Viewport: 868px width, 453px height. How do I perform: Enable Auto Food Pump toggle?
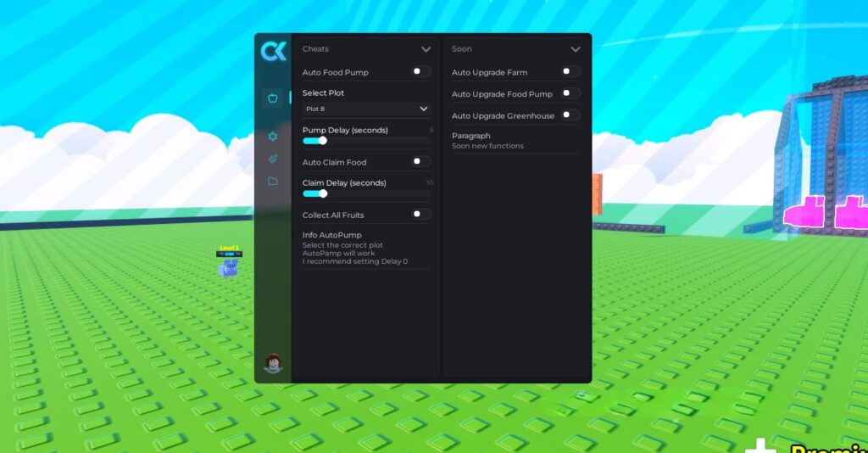coord(421,71)
